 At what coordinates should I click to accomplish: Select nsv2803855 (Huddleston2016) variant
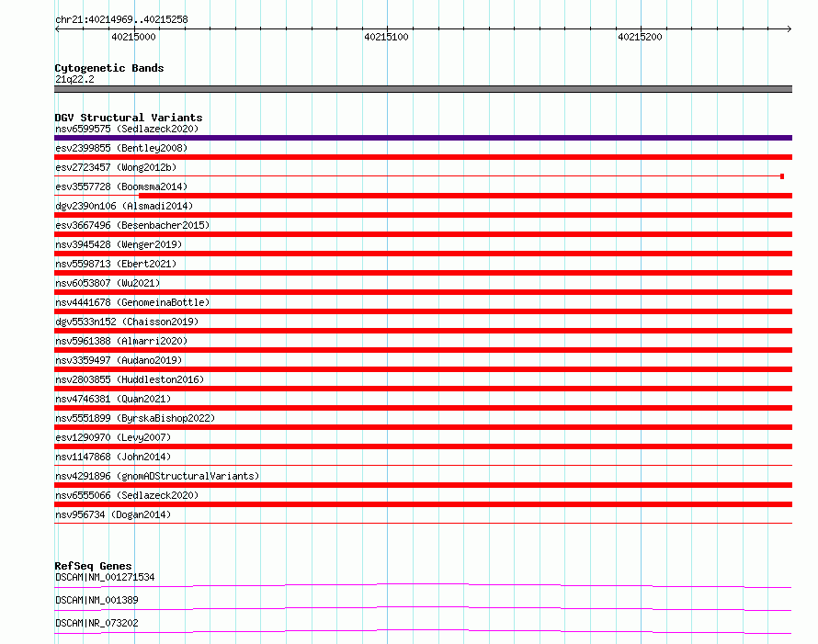click(x=130, y=379)
